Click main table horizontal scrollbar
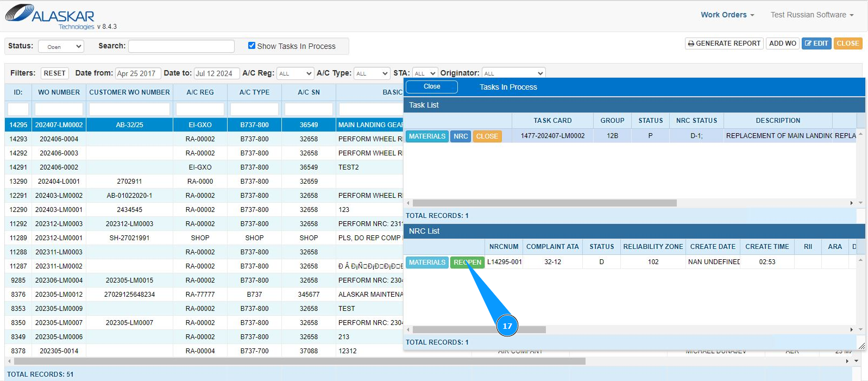868x381 pixels. [x=299, y=361]
